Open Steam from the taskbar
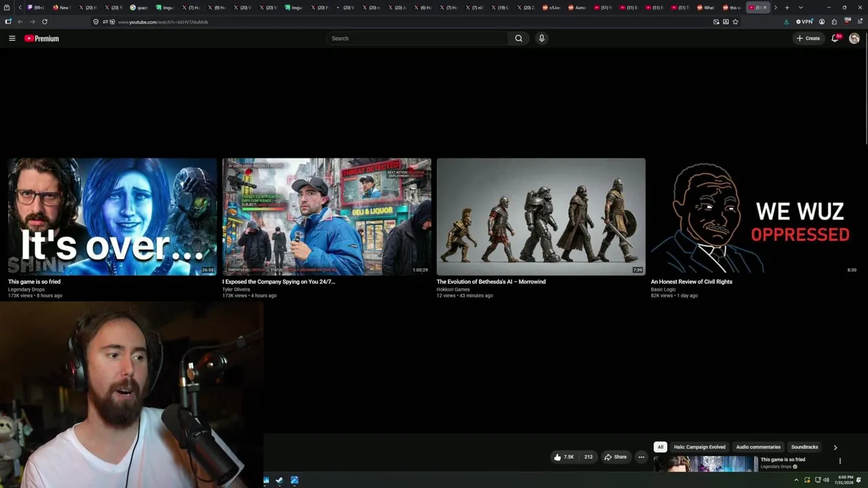The image size is (868, 488). point(279,481)
